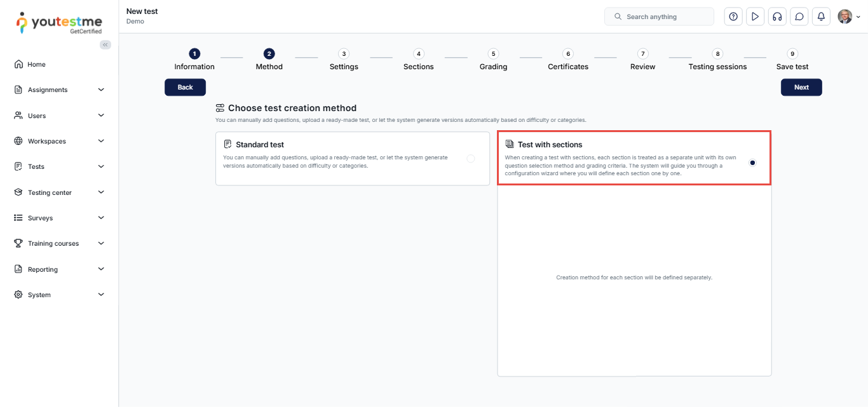Click the YouTestMe logo
The width and height of the screenshot is (868, 407).
point(59,22)
